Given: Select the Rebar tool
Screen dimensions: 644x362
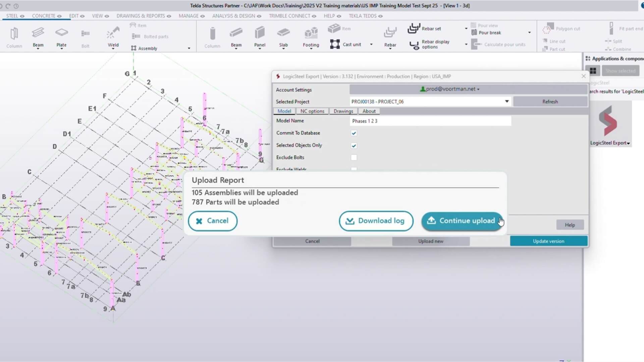Looking at the screenshot, I should pos(390,37).
